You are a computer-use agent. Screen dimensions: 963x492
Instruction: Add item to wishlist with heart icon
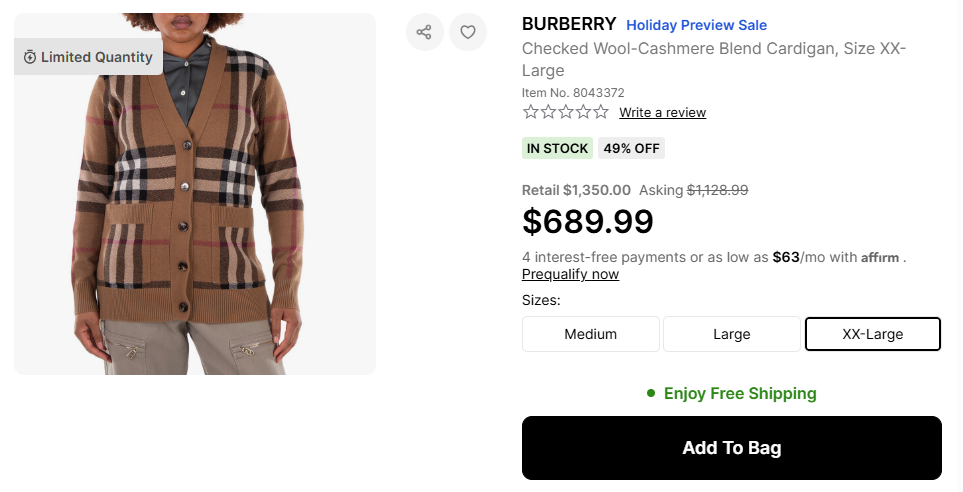[467, 32]
